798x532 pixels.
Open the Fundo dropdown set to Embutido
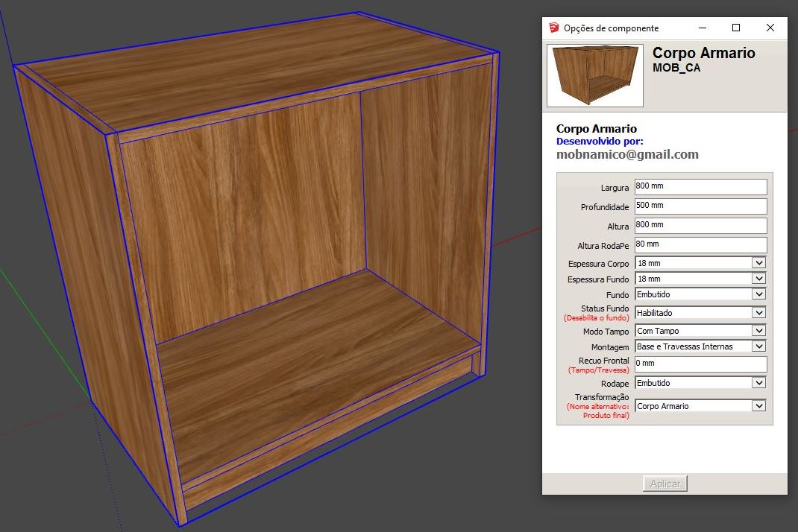(758, 294)
